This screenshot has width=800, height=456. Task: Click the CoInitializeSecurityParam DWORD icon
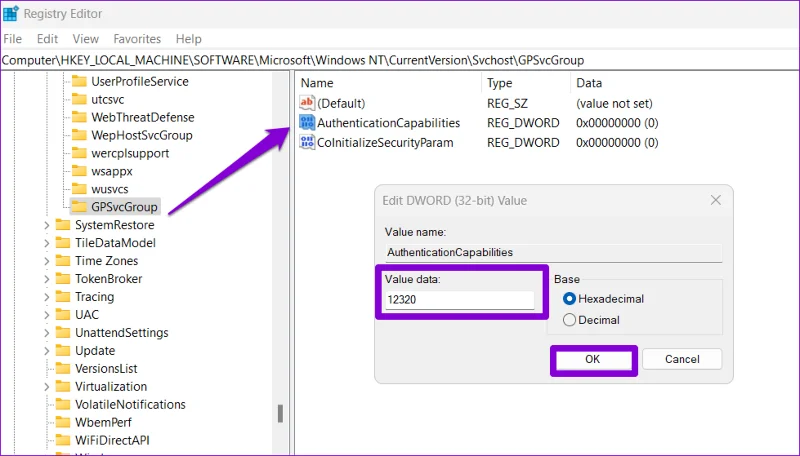click(x=307, y=142)
